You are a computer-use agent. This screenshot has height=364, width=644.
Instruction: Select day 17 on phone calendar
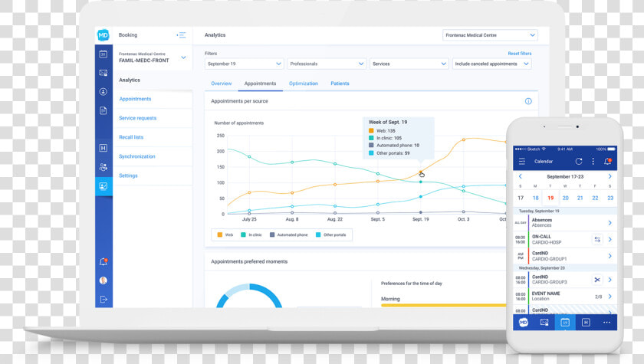(521, 198)
